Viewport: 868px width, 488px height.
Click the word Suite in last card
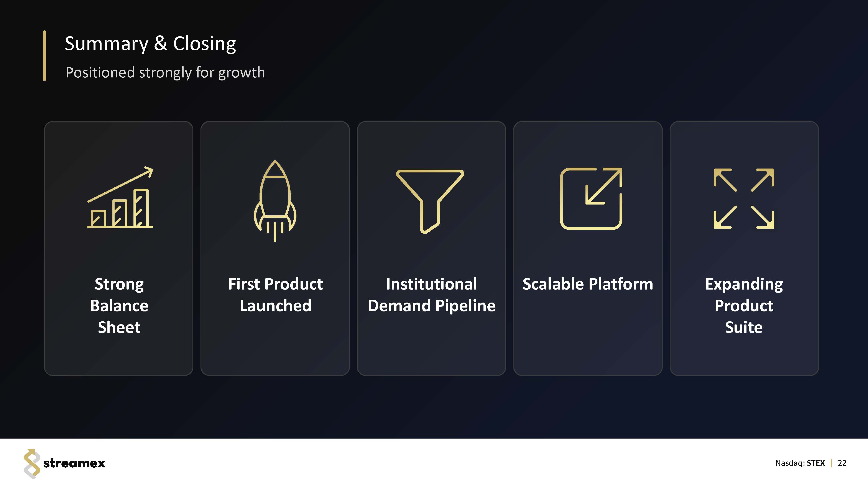744,327
